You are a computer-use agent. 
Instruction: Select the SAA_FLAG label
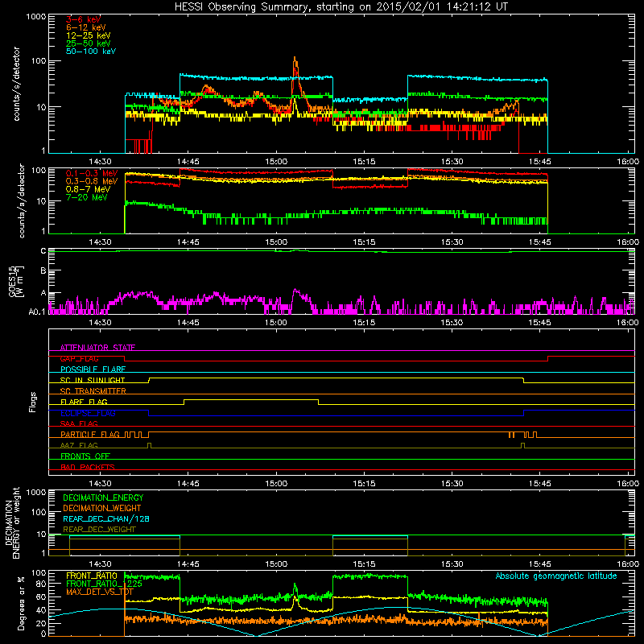click(79, 423)
